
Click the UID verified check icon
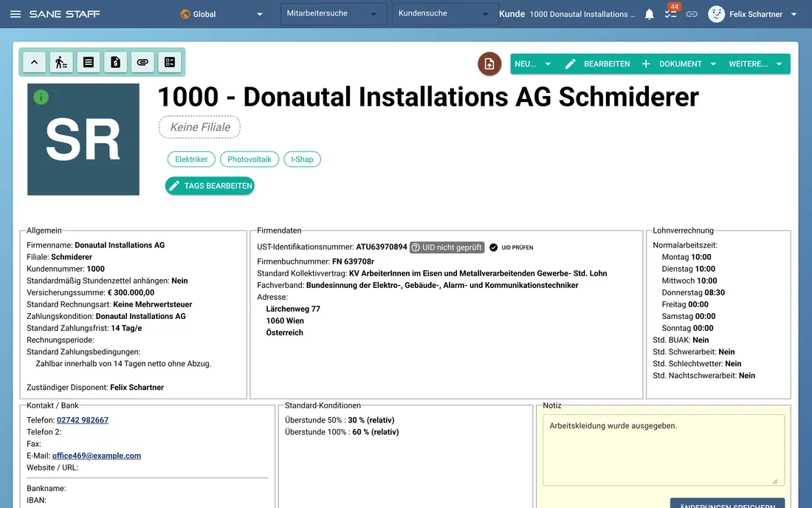coord(494,247)
